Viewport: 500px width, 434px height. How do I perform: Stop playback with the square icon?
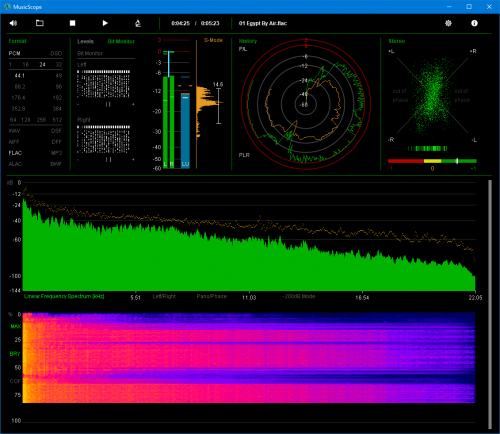click(72, 23)
